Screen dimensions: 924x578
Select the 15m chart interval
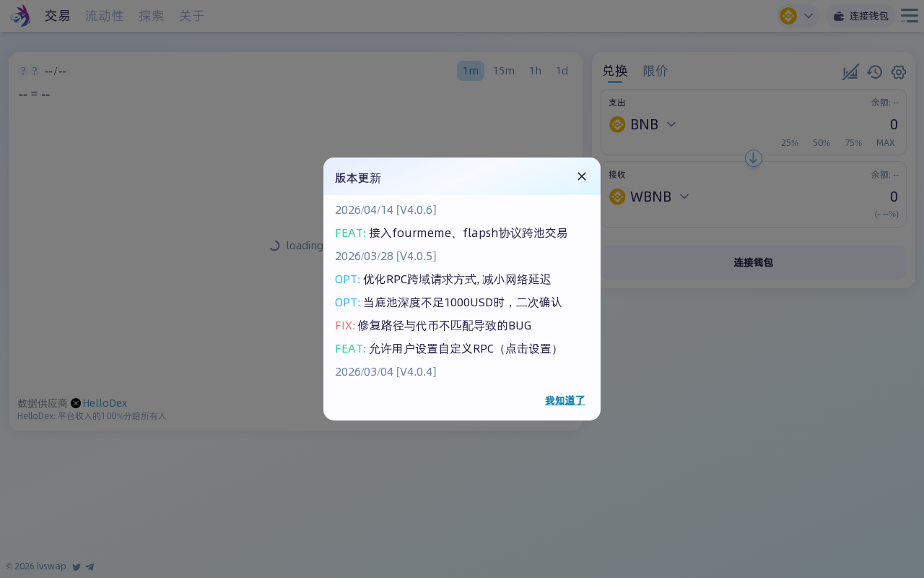[x=504, y=71]
